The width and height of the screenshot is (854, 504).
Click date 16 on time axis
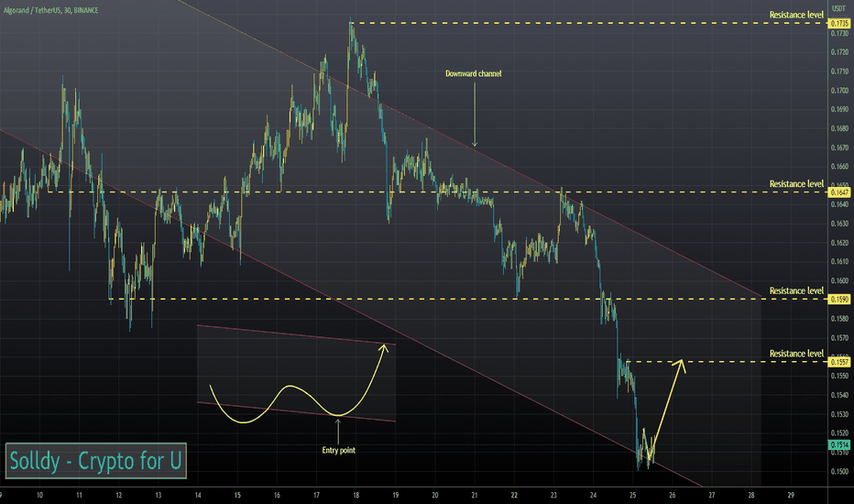click(277, 495)
